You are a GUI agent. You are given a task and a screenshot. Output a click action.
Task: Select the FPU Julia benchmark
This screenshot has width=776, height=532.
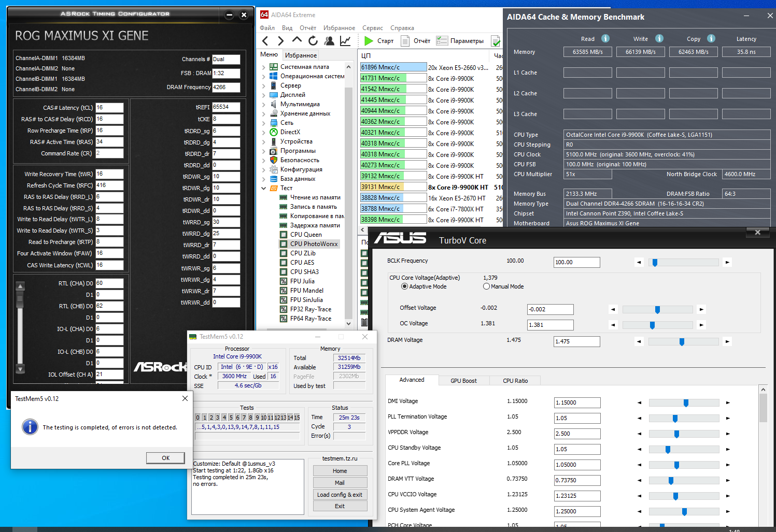[x=302, y=281]
